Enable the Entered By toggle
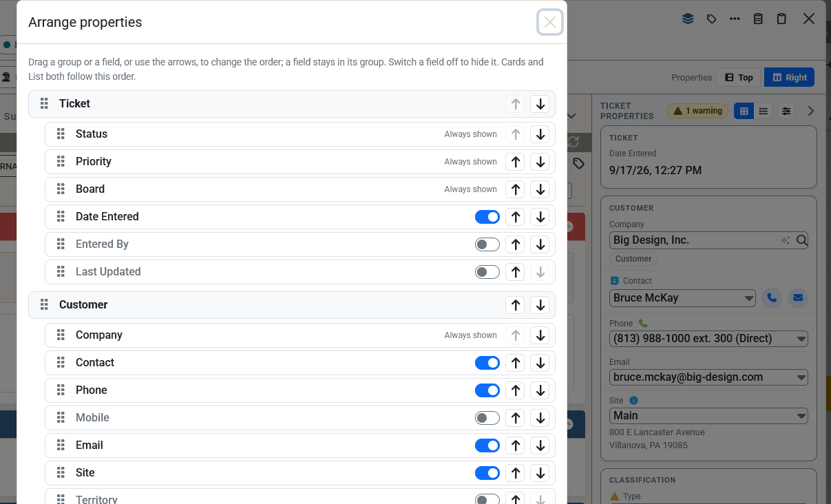This screenshot has height=504, width=831. click(x=487, y=244)
